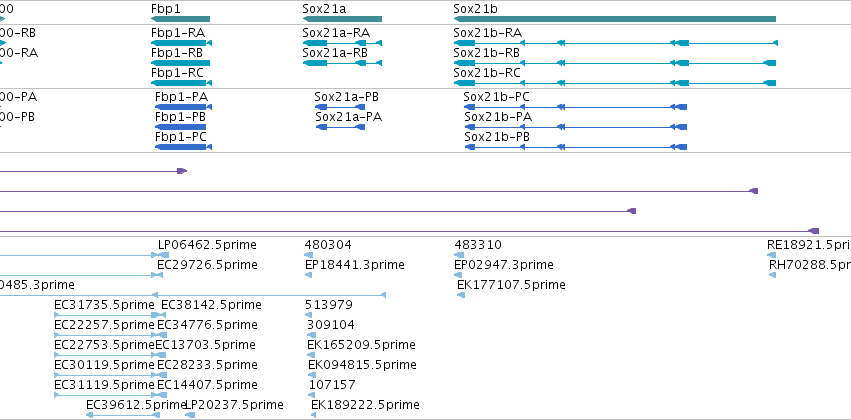Click the Fbp1-PC protein glyph

(183, 147)
